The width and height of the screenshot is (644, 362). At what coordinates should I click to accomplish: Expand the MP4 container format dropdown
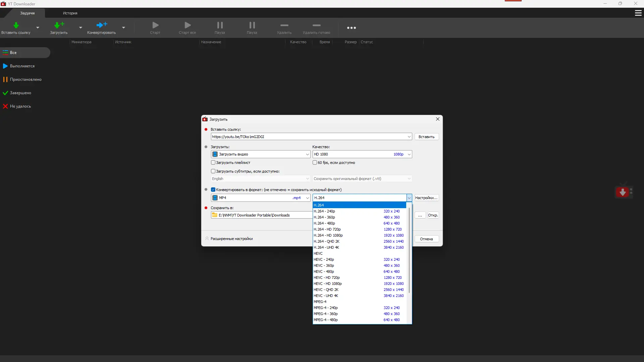[260, 198]
